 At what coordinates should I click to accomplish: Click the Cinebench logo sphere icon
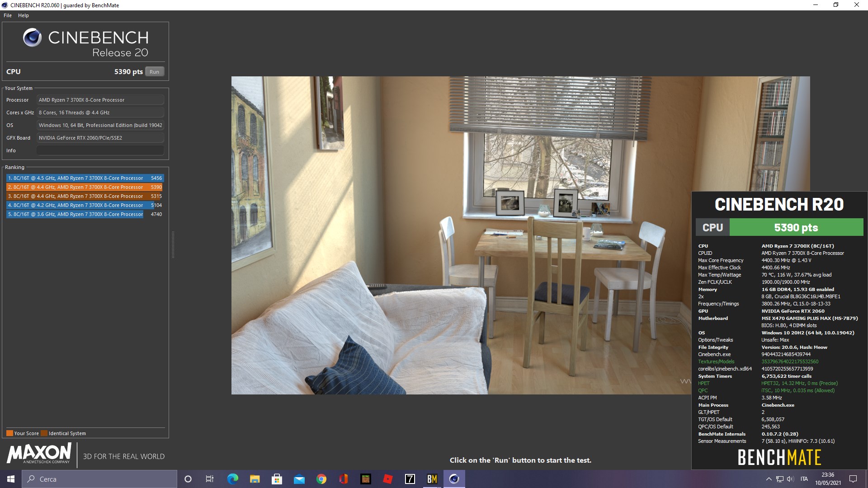tap(32, 38)
